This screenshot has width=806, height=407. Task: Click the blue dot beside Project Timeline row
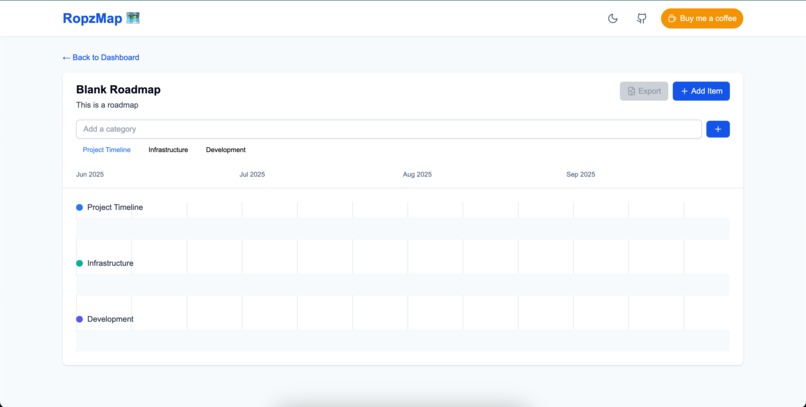(x=79, y=208)
